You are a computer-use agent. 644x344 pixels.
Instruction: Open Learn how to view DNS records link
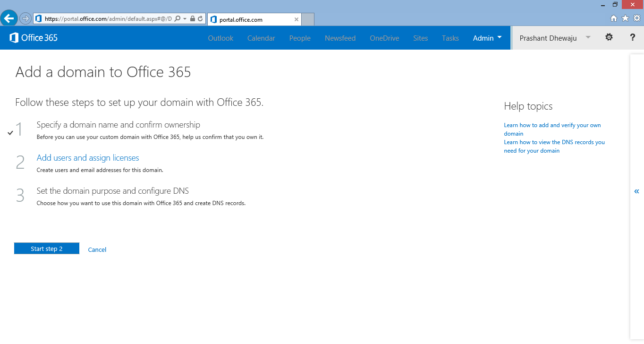click(554, 146)
